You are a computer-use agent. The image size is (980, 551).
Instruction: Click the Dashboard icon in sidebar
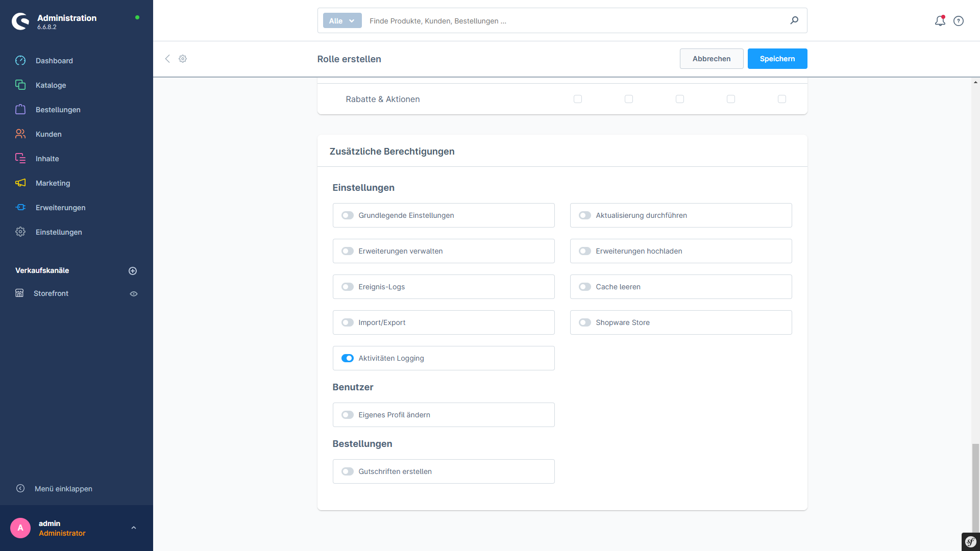pos(21,61)
